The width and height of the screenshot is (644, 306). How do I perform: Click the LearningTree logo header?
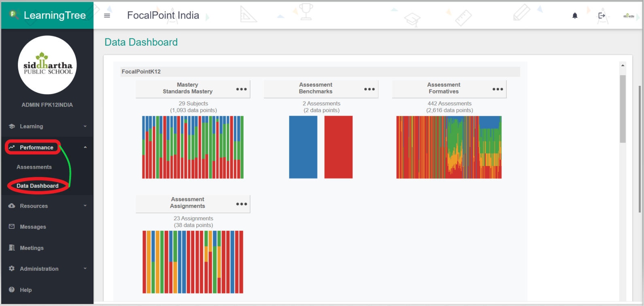point(47,15)
